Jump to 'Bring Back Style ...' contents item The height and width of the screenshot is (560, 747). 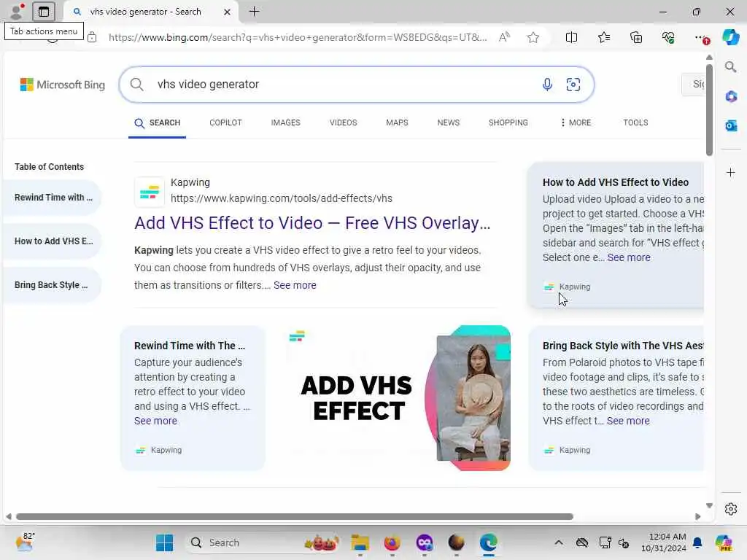tap(53, 285)
